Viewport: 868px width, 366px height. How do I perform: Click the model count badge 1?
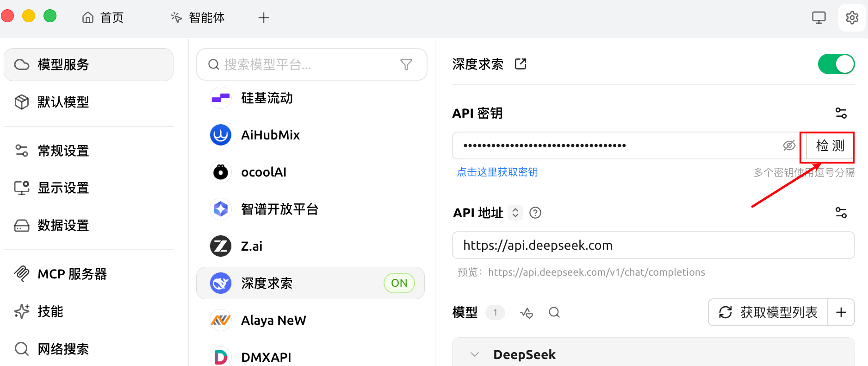point(495,312)
